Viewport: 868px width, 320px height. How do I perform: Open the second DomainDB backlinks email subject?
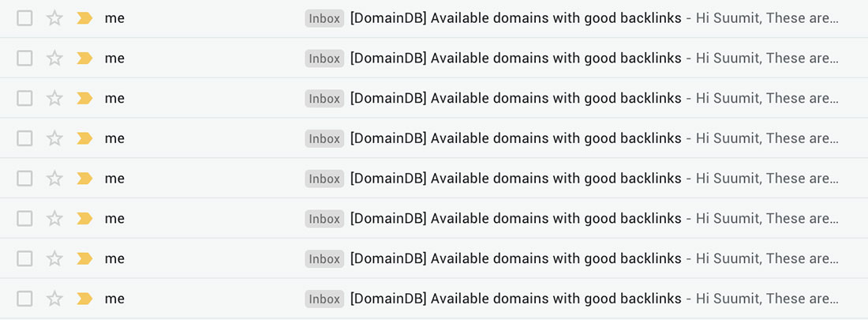[516, 58]
